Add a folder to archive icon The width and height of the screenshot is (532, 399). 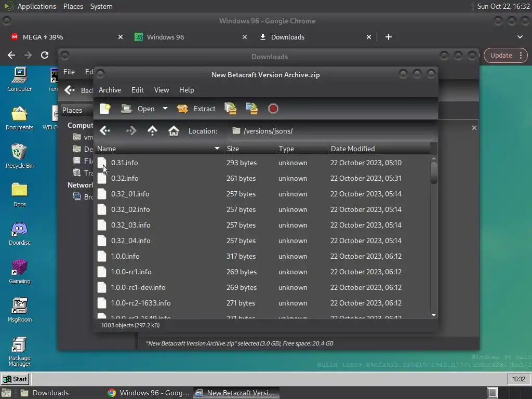[x=252, y=109]
